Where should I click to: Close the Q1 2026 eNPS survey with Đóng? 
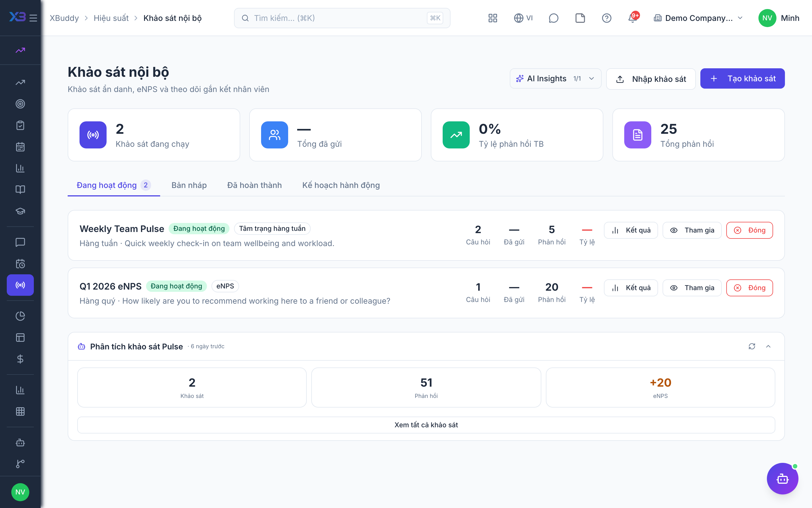(749, 288)
